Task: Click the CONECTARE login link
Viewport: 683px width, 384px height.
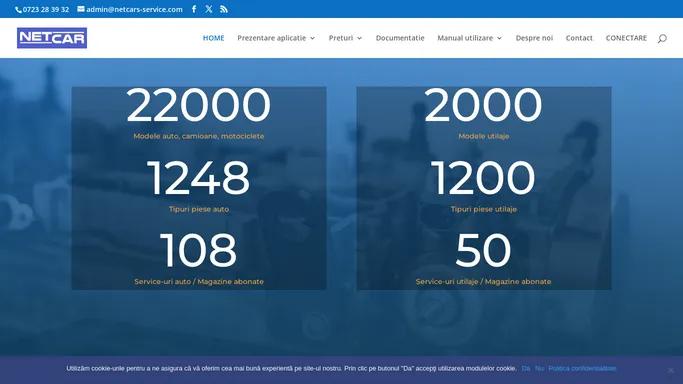Action: [626, 38]
